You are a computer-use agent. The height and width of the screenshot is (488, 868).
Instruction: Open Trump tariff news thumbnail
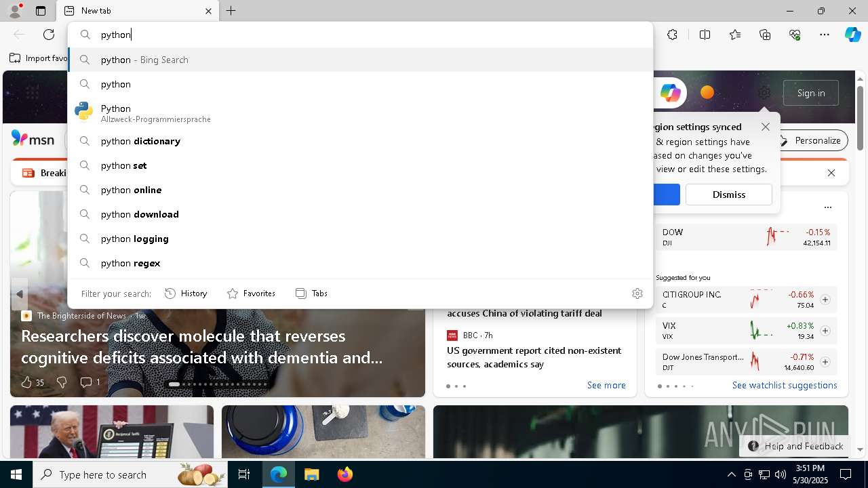point(112,432)
